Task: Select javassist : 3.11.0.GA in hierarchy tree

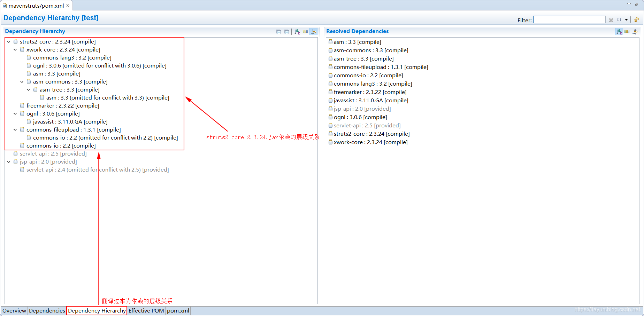Action: point(70,122)
